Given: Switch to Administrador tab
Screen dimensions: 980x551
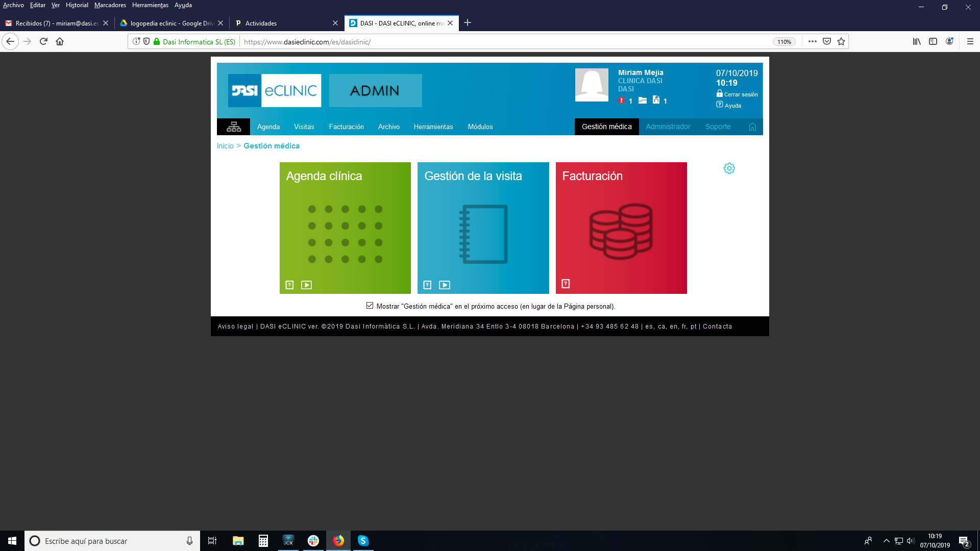Looking at the screenshot, I should click(668, 127).
